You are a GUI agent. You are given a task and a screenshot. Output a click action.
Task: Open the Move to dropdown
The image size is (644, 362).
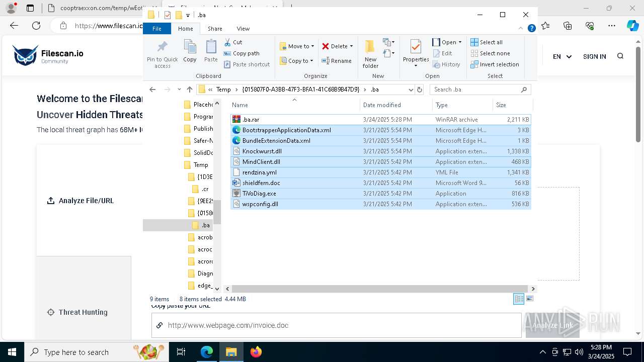tap(297, 46)
